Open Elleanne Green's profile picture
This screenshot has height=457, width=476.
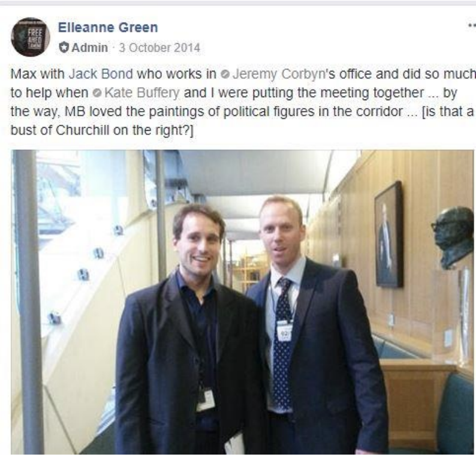tap(31, 37)
